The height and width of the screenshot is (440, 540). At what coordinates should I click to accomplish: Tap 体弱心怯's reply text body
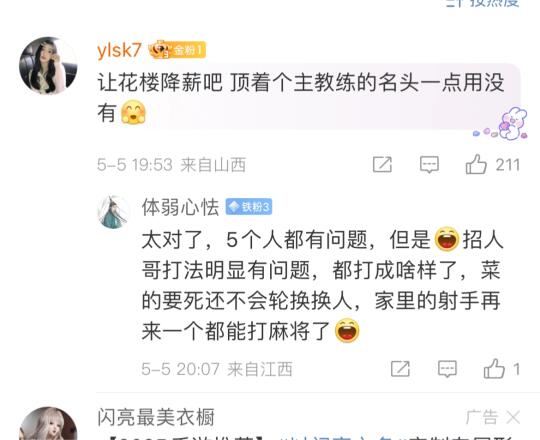[322, 285]
